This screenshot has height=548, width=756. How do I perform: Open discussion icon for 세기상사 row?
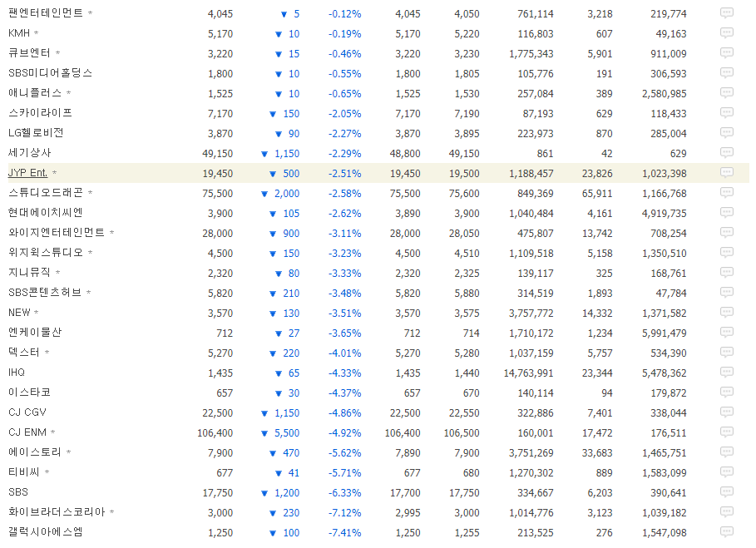pyautogui.click(x=727, y=153)
